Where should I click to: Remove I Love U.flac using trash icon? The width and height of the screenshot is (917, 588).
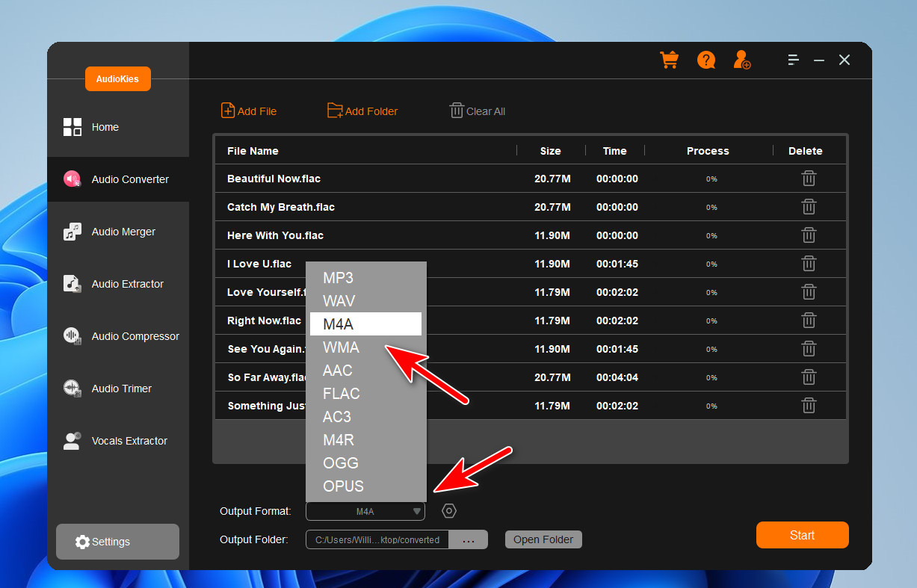(809, 264)
